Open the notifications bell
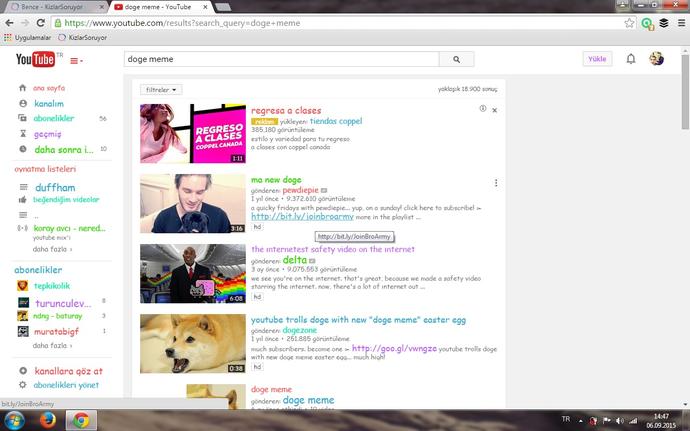This screenshot has width=690, height=431. click(631, 59)
